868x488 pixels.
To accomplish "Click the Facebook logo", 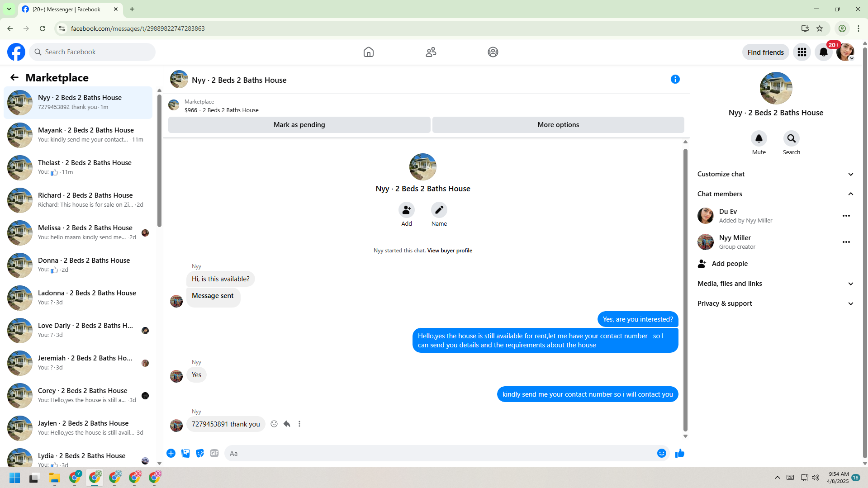I will pos(16,52).
